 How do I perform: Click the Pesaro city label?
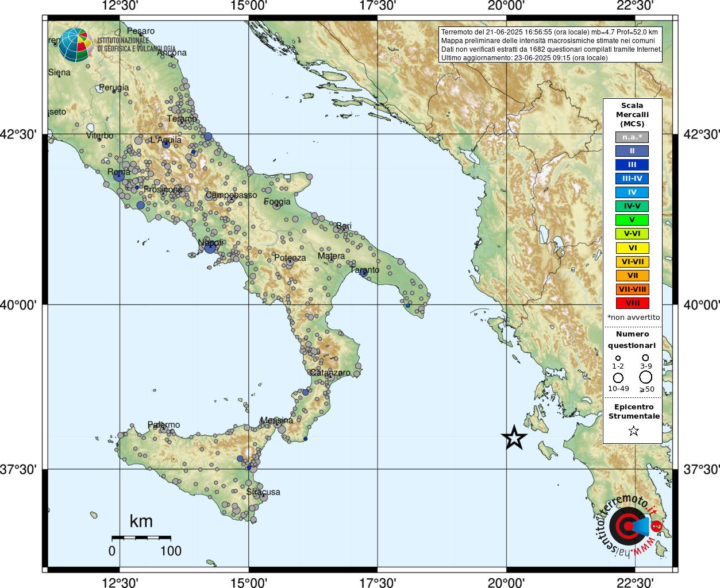(141, 31)
